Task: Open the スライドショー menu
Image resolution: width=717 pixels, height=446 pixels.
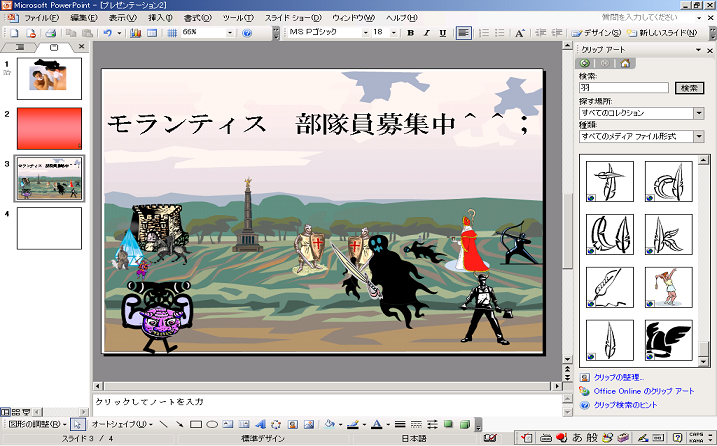Action: pyautogui.click(x=292, y=18)
